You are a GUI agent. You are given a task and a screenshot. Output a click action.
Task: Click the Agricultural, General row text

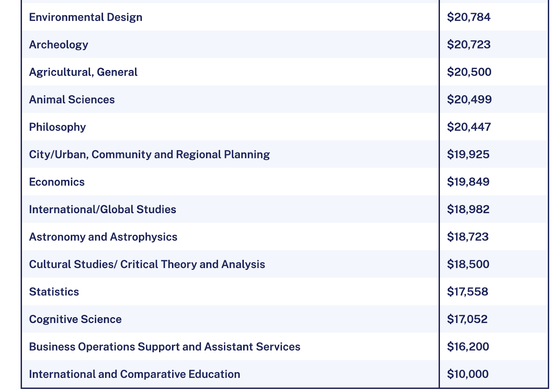point(83,72)
